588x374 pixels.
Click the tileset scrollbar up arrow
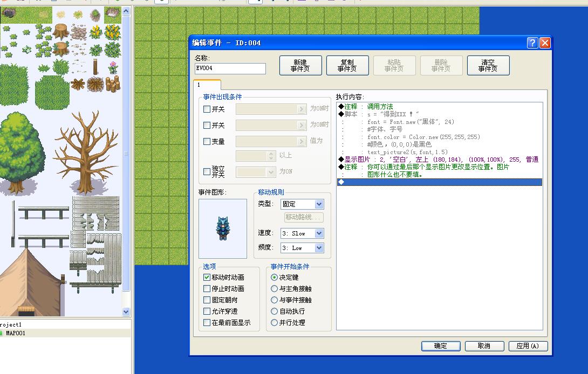click(x=126, y=11)
